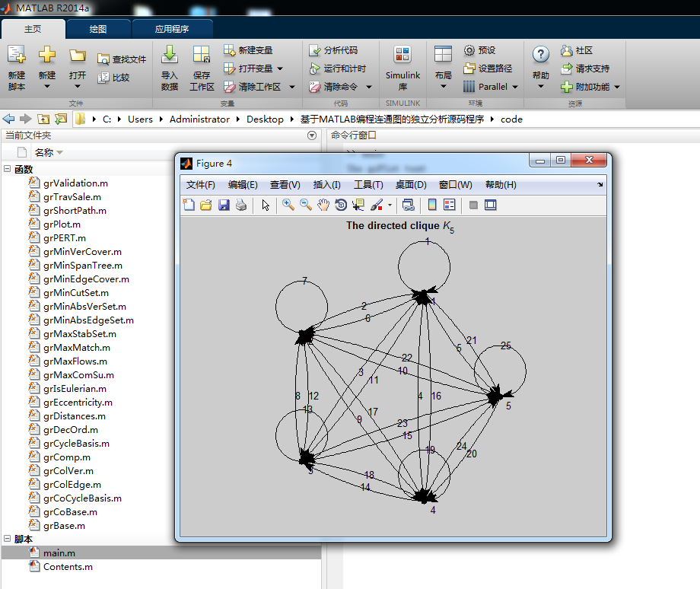Open Community (社区)
This screenshot has width=700, height=589.
(x=577, y=50)
